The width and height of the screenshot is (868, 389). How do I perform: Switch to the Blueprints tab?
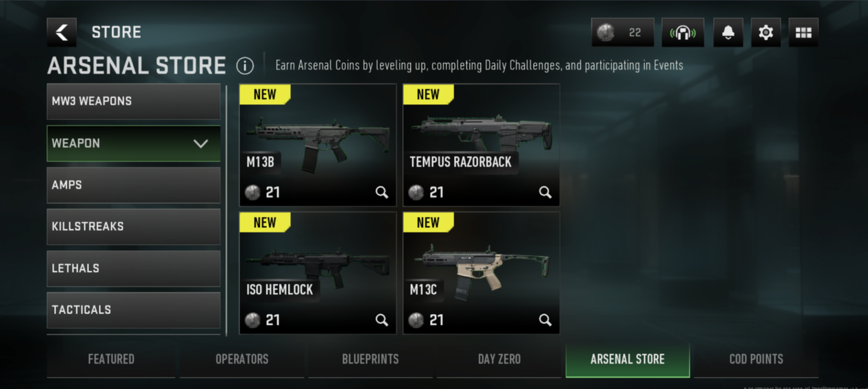point(370,360)
